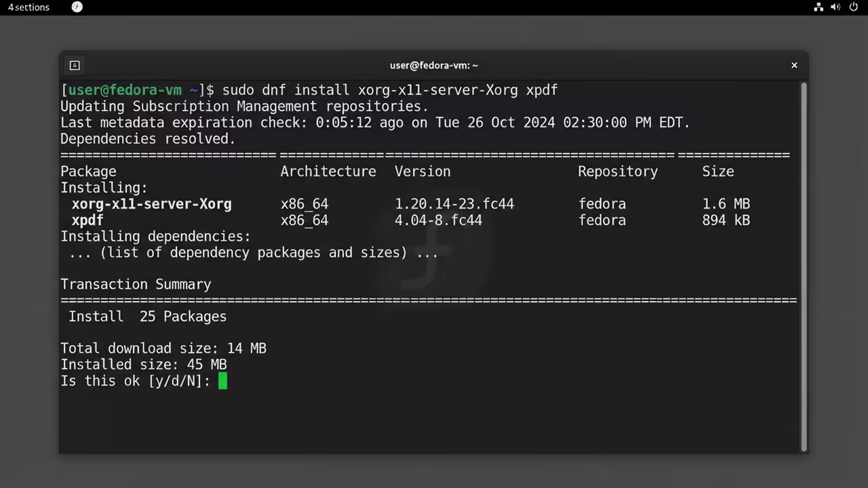Select version '1.20.14-23.fc44'
Image resolution: width=868 pixels, height=488 pixels.
pos(454,204)
